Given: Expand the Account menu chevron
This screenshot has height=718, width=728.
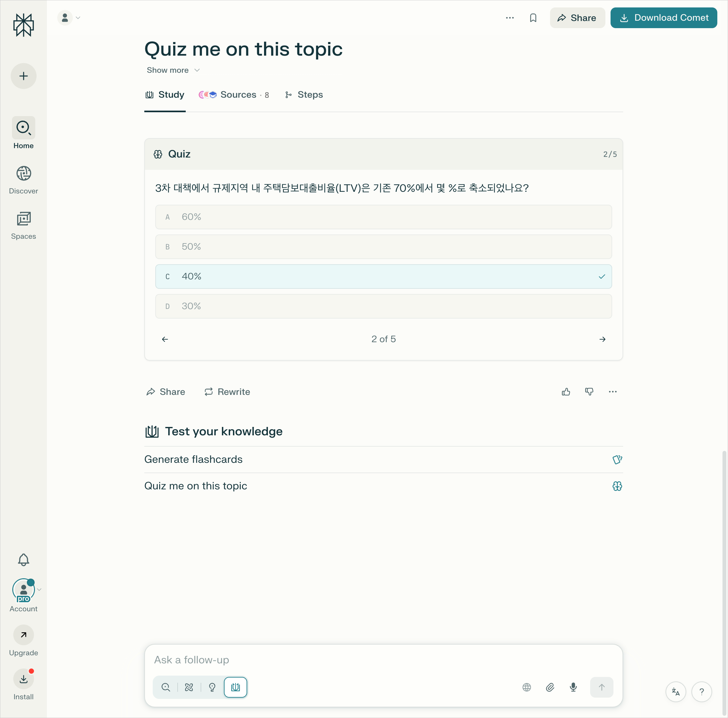Looking at the screenshot, I should coord(39,590).
